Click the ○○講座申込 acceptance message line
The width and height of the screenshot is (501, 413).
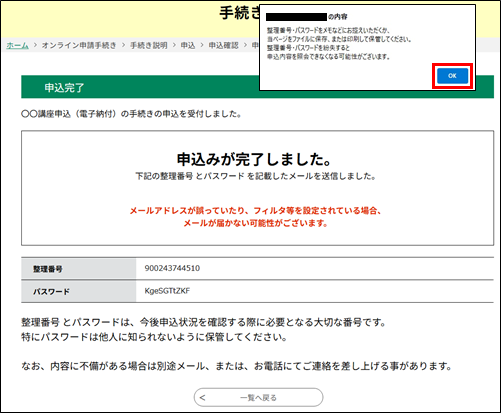click(131, 114)
